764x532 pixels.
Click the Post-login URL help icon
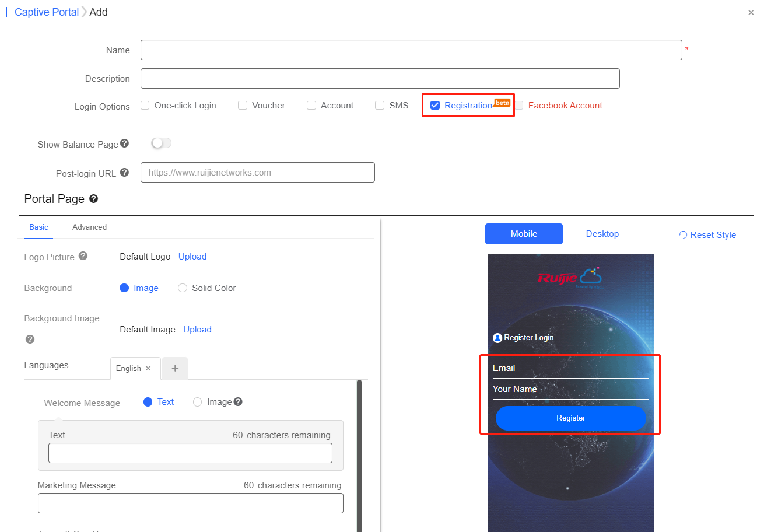[125, 173]
